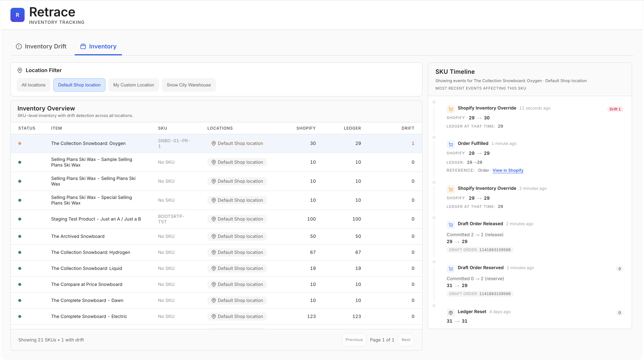Select the Inventory tab

[98, 46]
